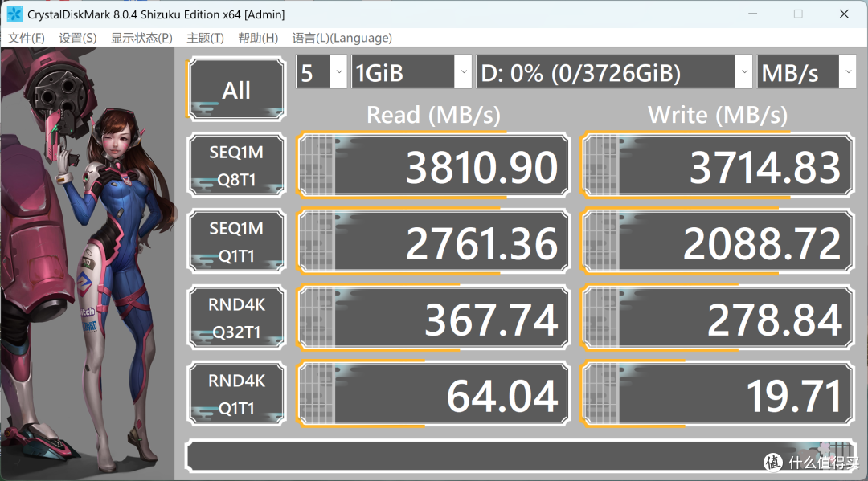Click the Read (MB/s) column header

(433, 115)
